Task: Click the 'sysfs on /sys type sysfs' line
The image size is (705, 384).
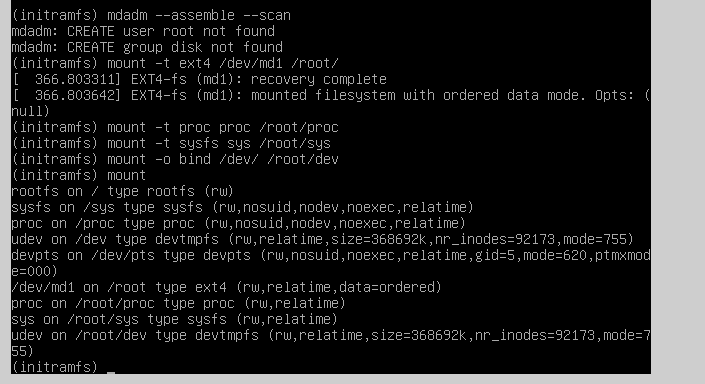Action: [x=242, y=208]
